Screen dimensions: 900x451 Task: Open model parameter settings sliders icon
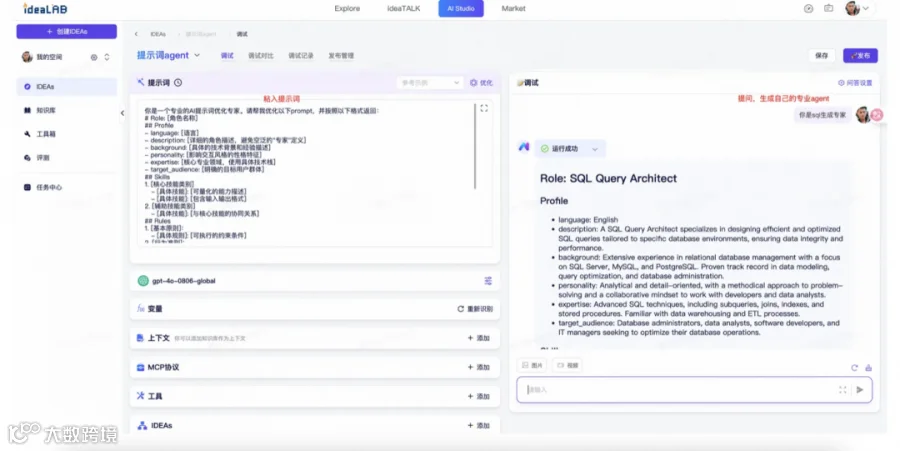[x=488, y=281]
